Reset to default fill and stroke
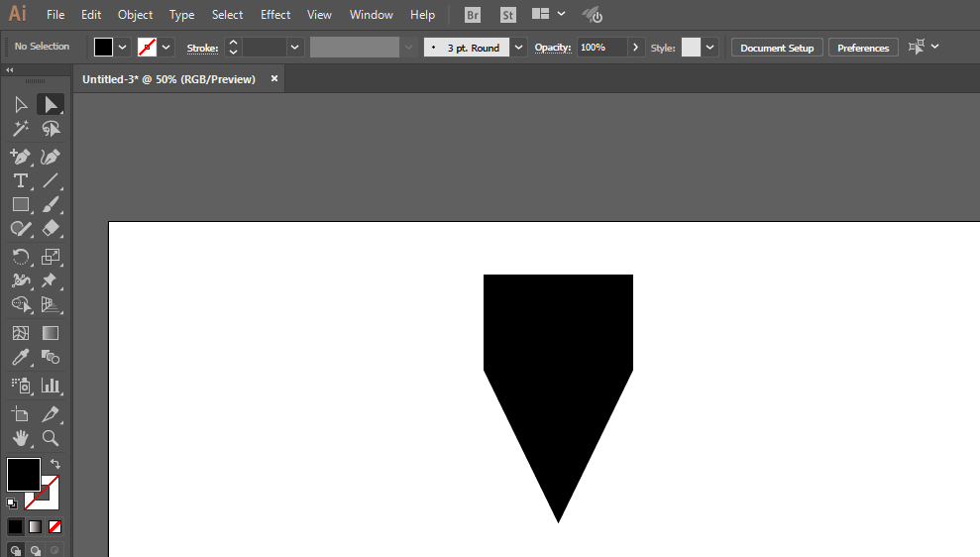 click(x=12, y=502)
